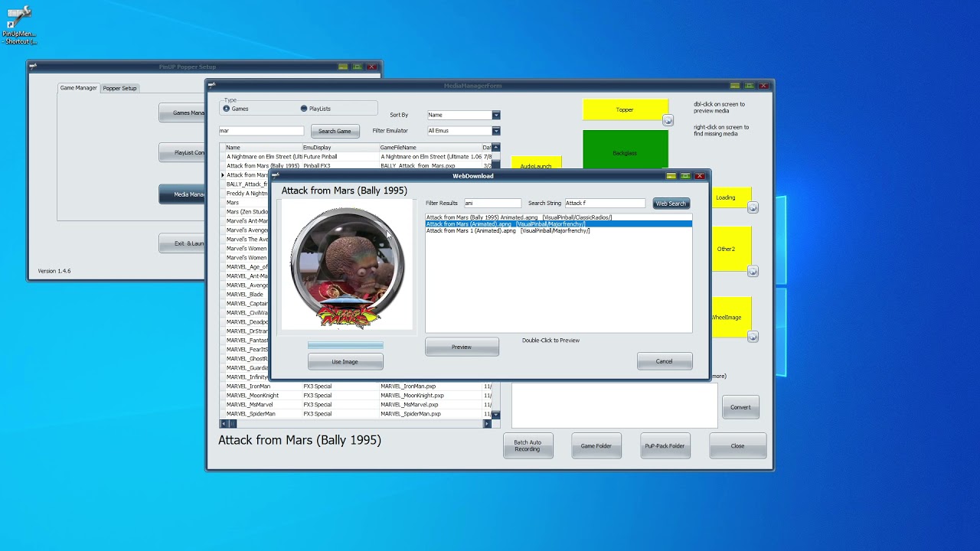Click the download progress bar above Use Image
Image resolution: width=980 pixels, height=551 pixels.
[x=345, y=346]
